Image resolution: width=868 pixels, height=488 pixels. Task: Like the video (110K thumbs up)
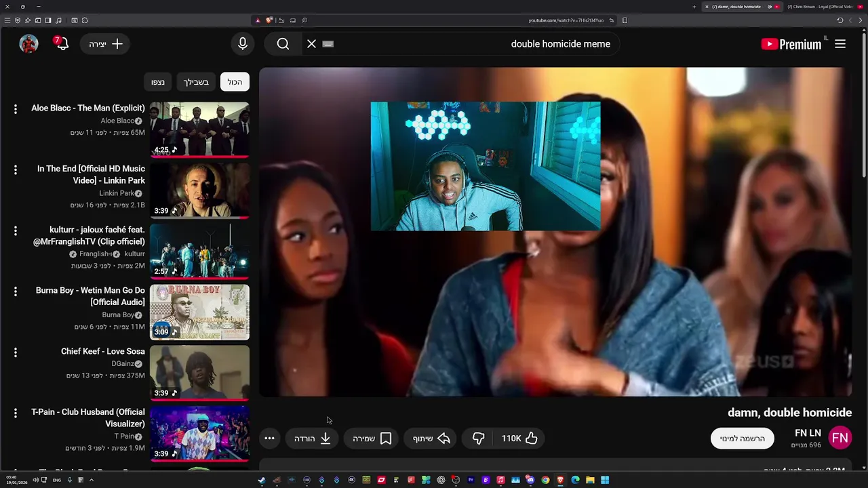pyautogui.click(x=519, y=439)
